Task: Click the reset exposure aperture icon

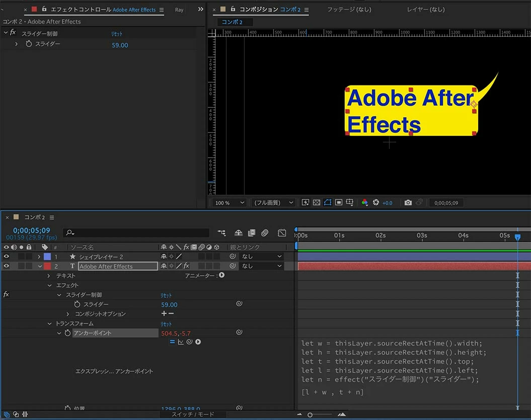Action: 375,202
